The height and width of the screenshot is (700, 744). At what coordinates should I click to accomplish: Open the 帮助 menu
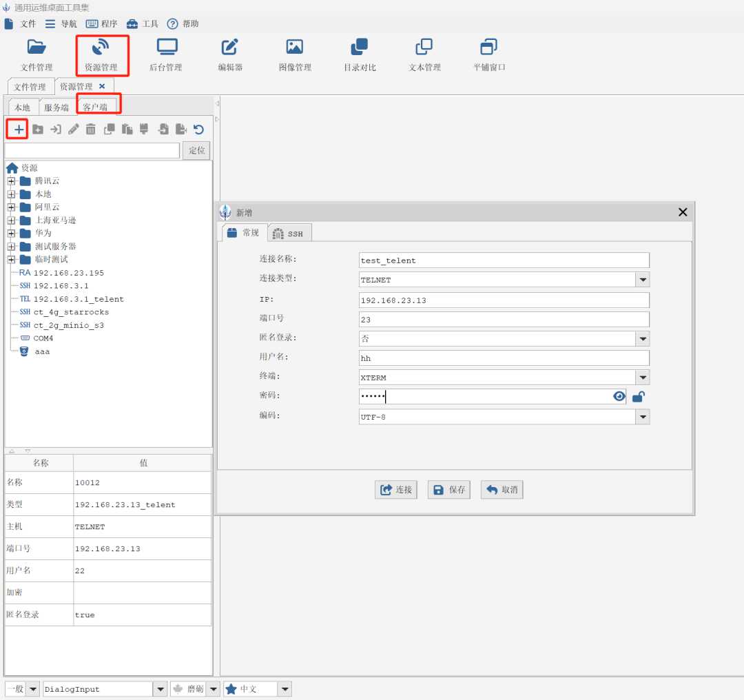183,23
